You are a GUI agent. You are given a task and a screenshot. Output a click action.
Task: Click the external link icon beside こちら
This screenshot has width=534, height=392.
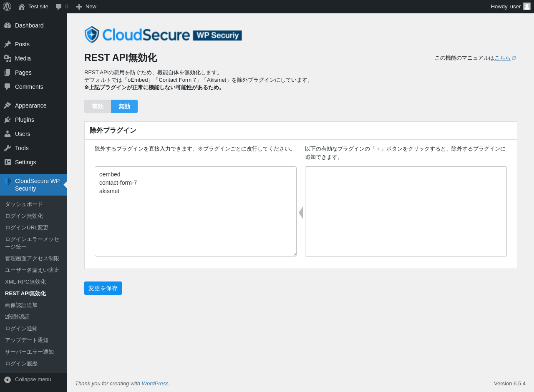click(514, 58)
